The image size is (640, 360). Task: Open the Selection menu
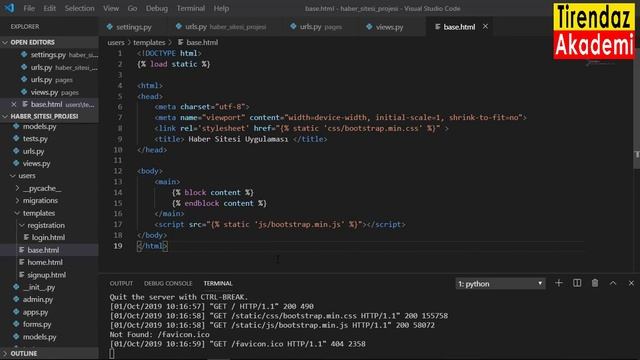pos(79,8)
